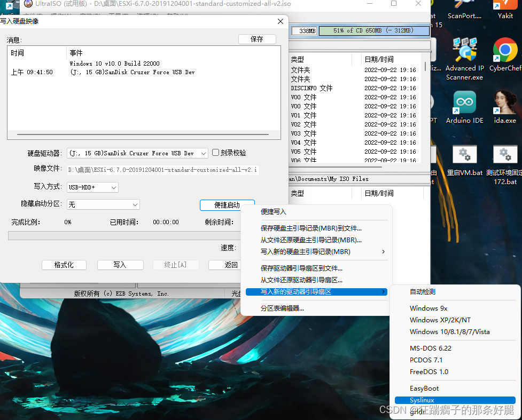Click the 写入 button

tap(120, 265)
